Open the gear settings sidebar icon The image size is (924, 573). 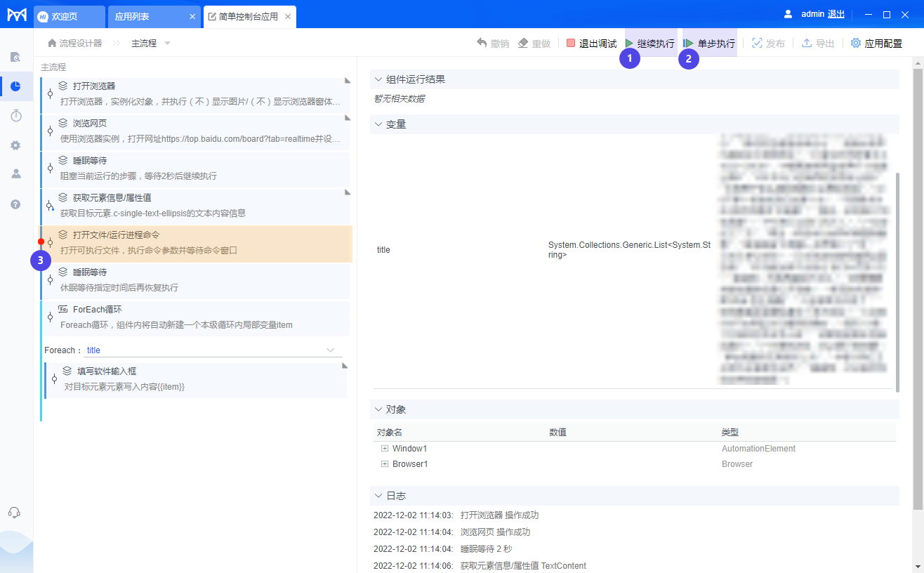click(x=15, y=145)
